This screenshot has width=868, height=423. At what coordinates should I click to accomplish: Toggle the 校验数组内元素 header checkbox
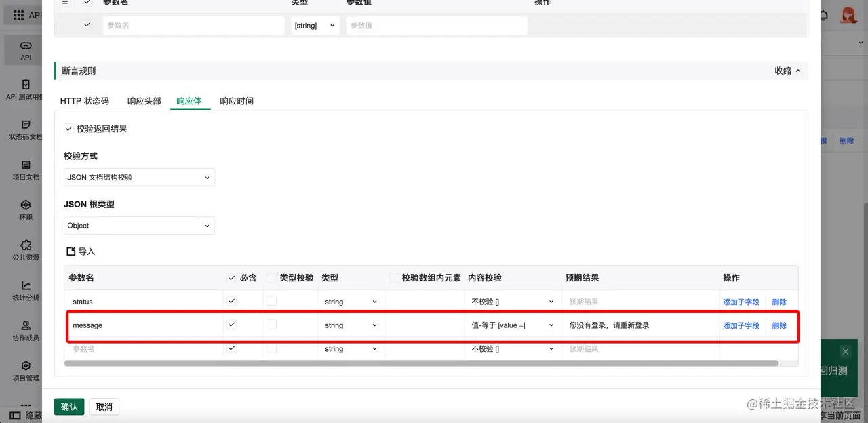[x=393, y=278]
